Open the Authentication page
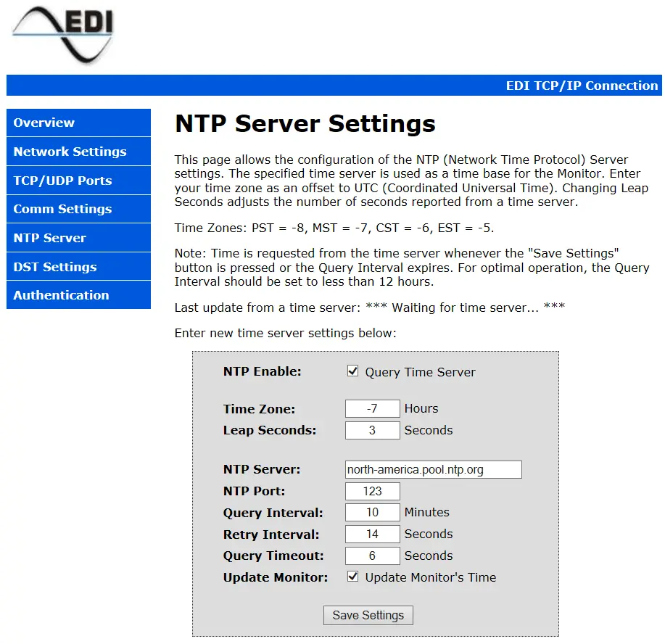Viewport: 665px width, 644px height. coord(78,295)
